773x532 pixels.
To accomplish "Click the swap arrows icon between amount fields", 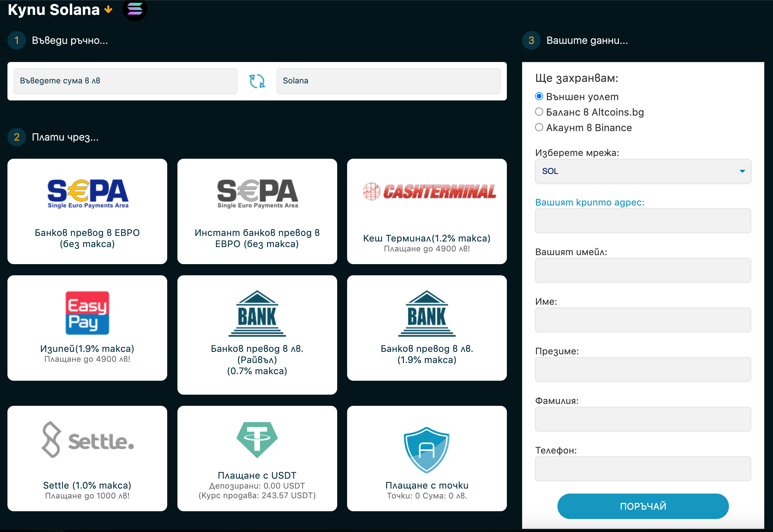I will (257, 81).
